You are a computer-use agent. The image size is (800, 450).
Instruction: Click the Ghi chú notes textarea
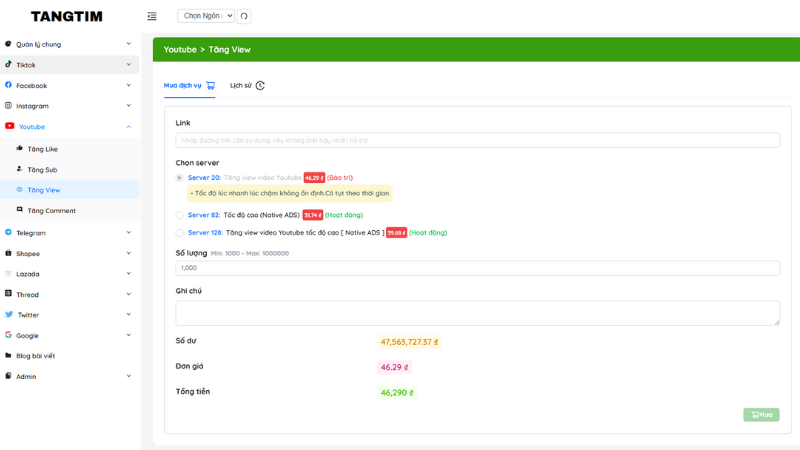[477, 312]
